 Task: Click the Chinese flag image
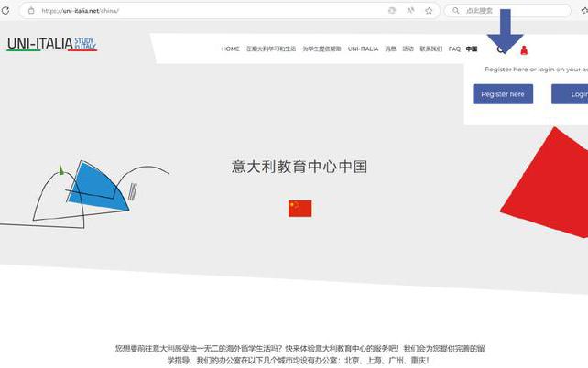(x=300, y=209)
